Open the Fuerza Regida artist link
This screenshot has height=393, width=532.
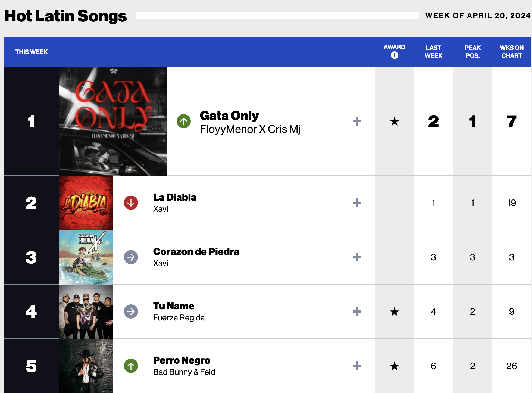click(179, 318)
